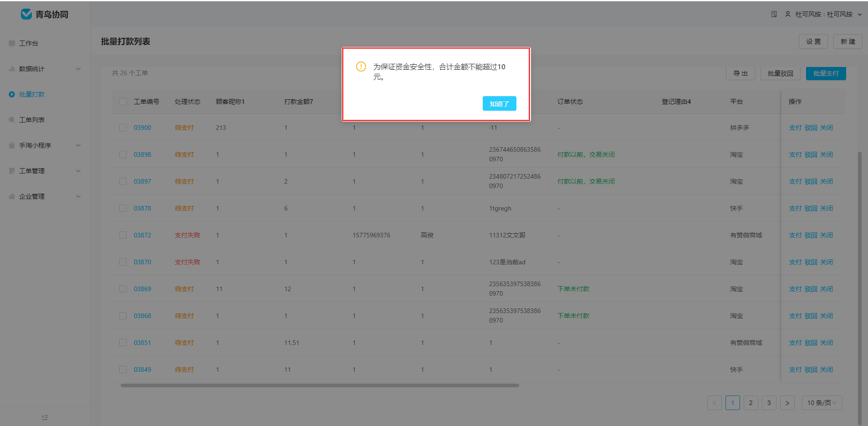Image resolution: width=868 pixels, height=426 pixels.
Task: Click the 新建 button
Action: point(848,41)
